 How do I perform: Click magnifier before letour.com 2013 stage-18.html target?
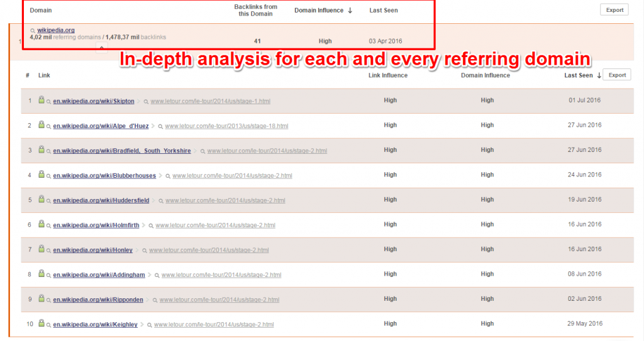160,126
